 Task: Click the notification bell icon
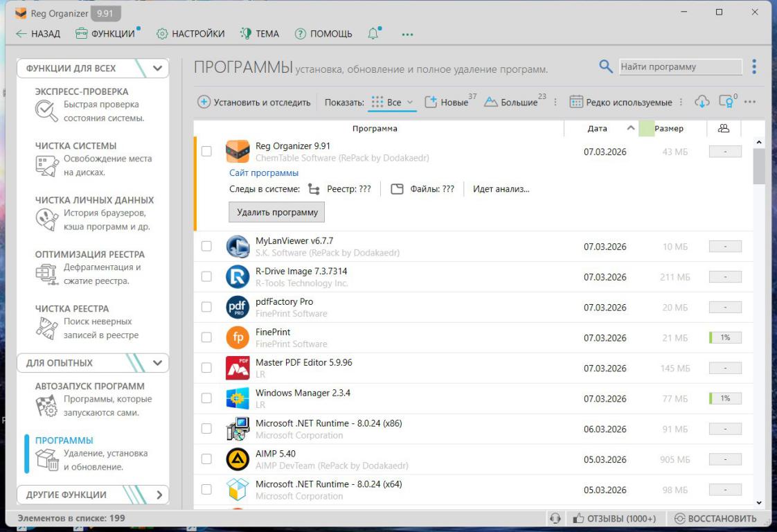[373, 34]
